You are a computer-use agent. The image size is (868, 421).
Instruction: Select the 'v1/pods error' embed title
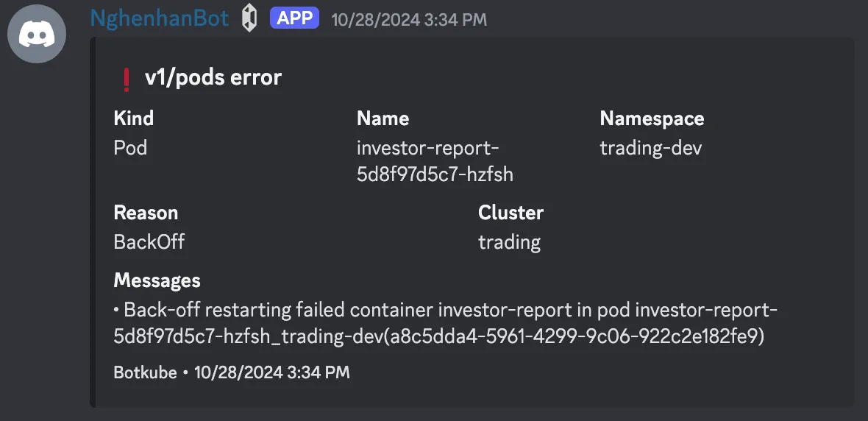213,77
